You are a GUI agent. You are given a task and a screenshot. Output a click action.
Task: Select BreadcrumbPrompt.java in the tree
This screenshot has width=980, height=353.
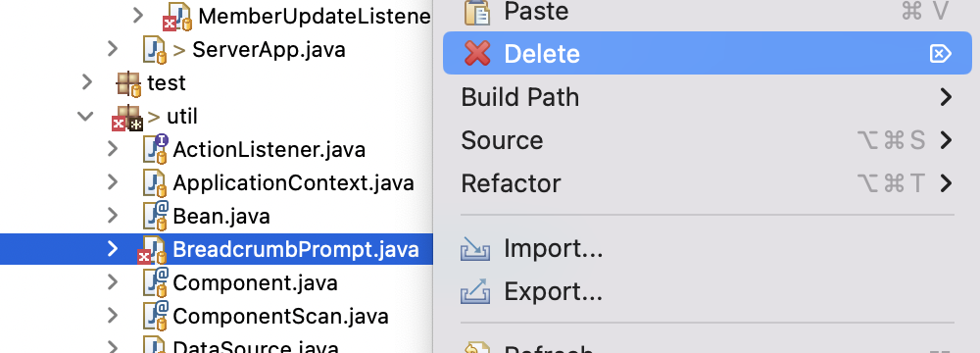tap(296, 250)
